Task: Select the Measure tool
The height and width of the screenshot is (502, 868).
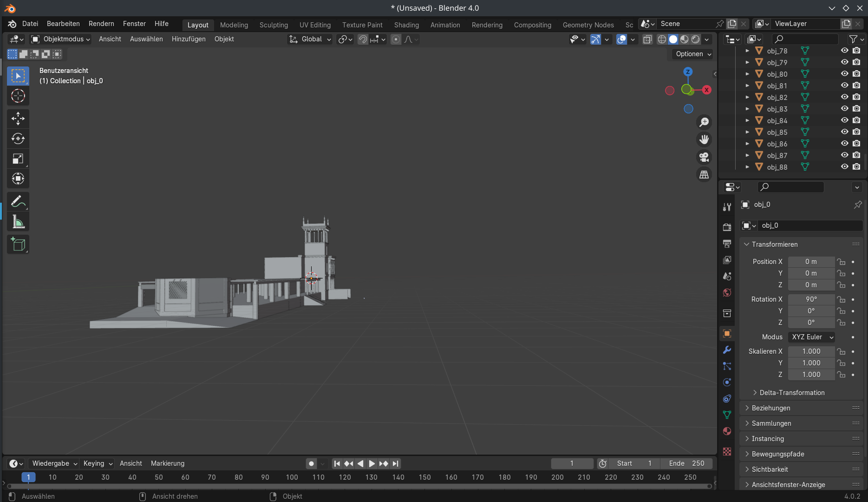Action: pyautogui.click(x=18, y=222)
